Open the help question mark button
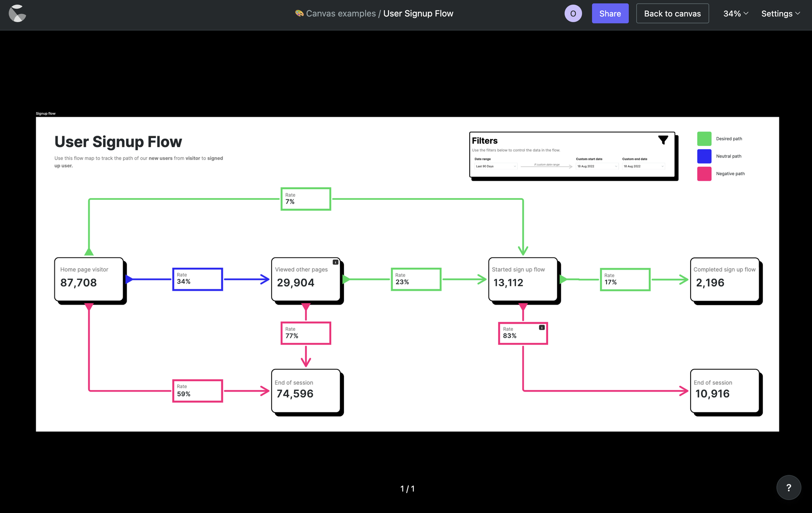Viewport: 812px width, 513px height. (x=788, y=487)
